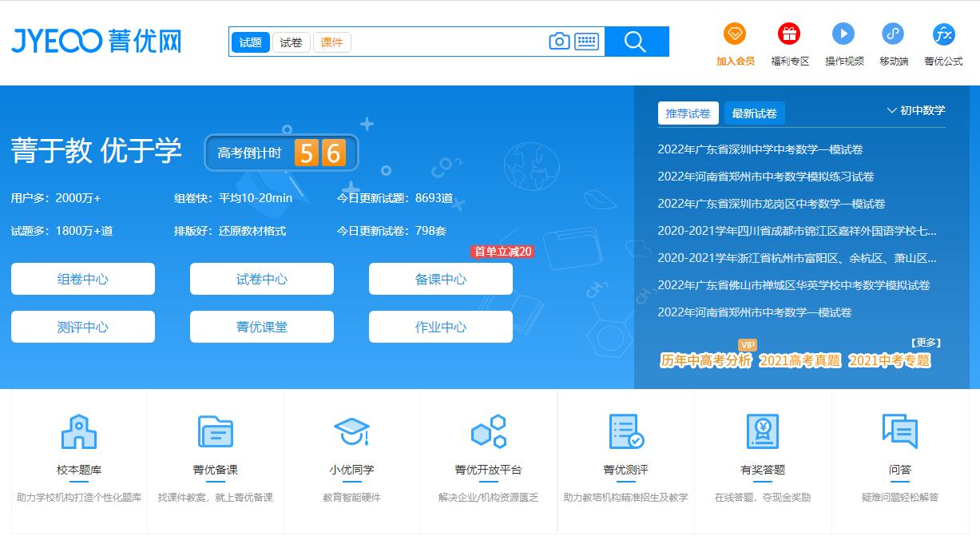This screenshot has height=544, width=980.
Task: Click the 福利专区 gift icon
Action: point(789,35)
